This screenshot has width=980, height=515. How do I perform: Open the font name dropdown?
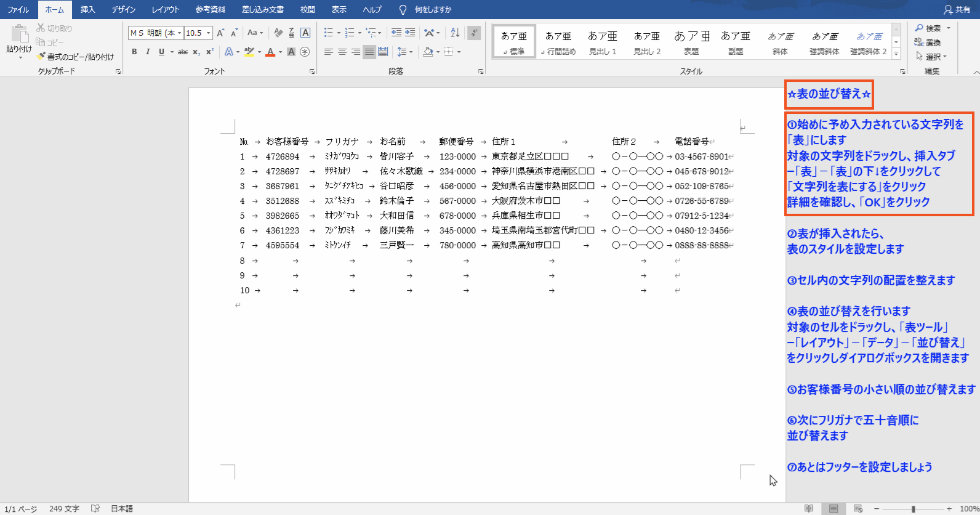(x=179, y=33)
